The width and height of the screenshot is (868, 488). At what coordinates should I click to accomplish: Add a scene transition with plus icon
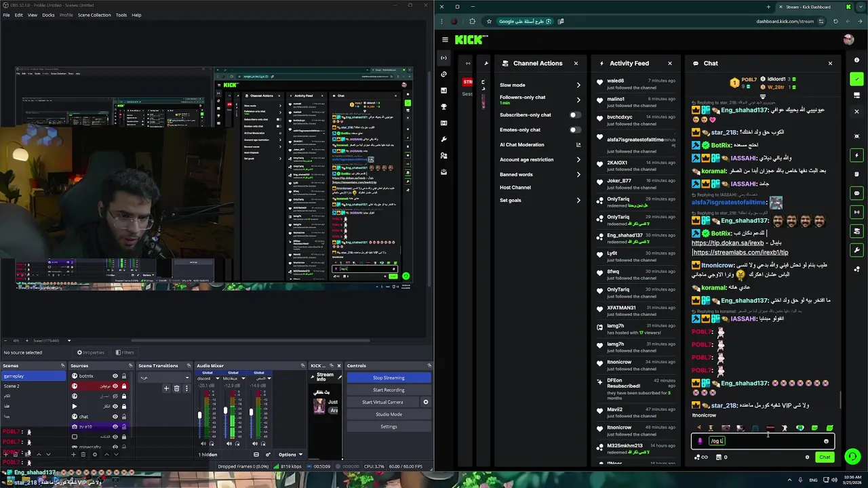[166, 388]
